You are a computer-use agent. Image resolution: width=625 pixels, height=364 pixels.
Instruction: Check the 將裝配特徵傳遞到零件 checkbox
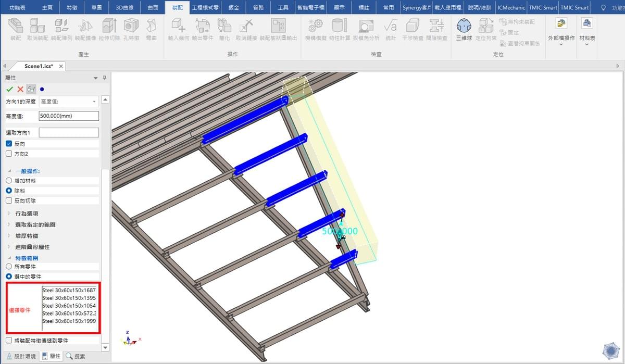(x=9, y=340)
